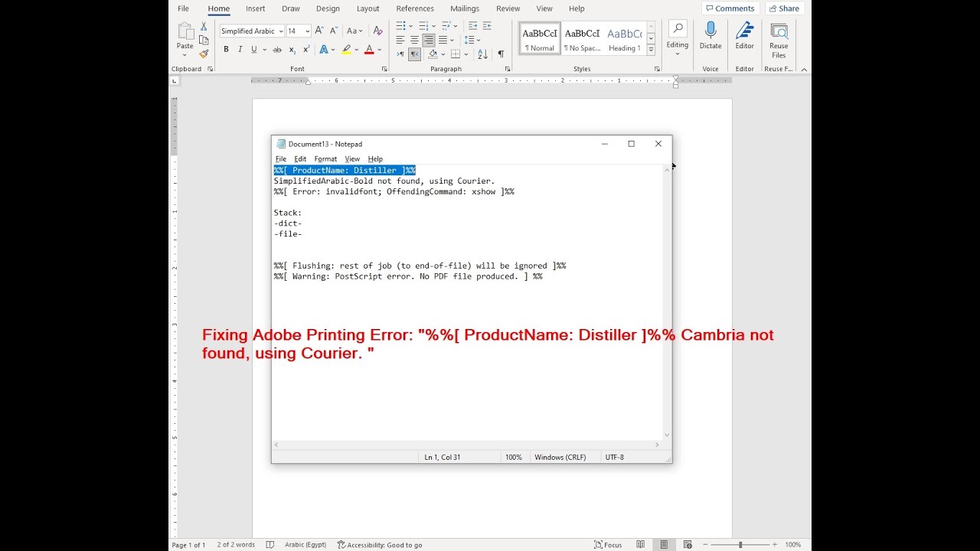Switch to Web Layout view in status bar
This screenshot has width=980, height=551.
(688, 545)
